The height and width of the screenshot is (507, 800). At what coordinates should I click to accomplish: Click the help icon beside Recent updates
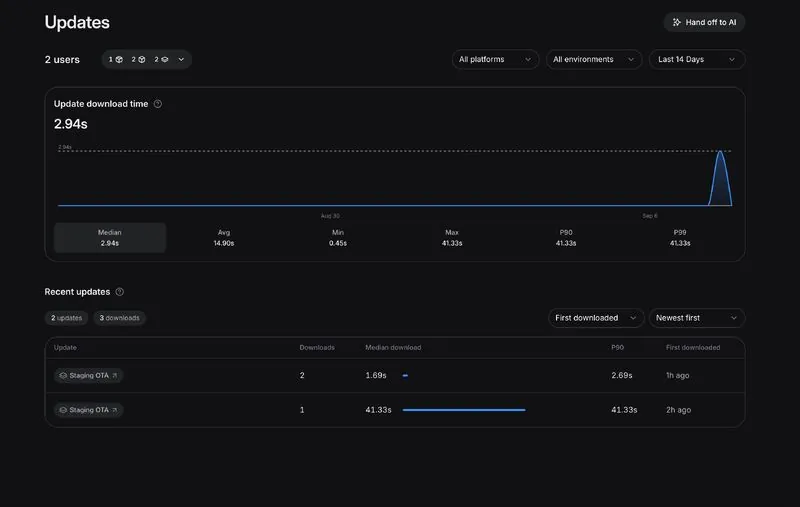coord(119,292)
